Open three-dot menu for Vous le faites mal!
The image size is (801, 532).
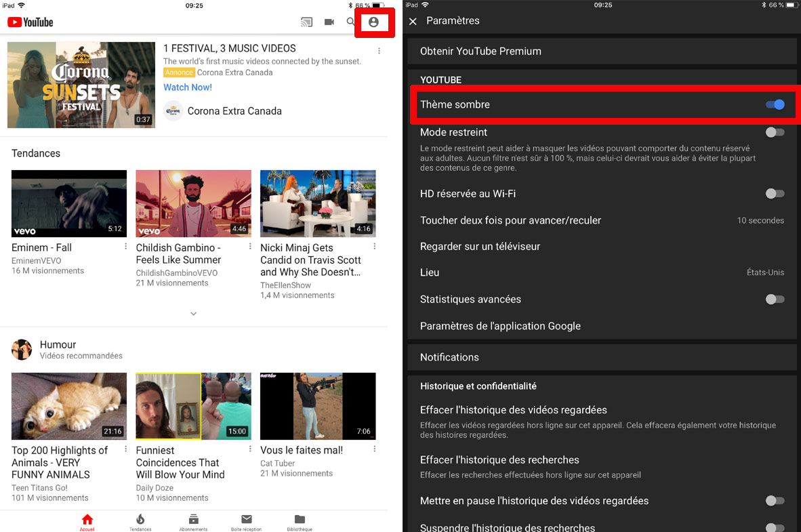coord(375,449)
